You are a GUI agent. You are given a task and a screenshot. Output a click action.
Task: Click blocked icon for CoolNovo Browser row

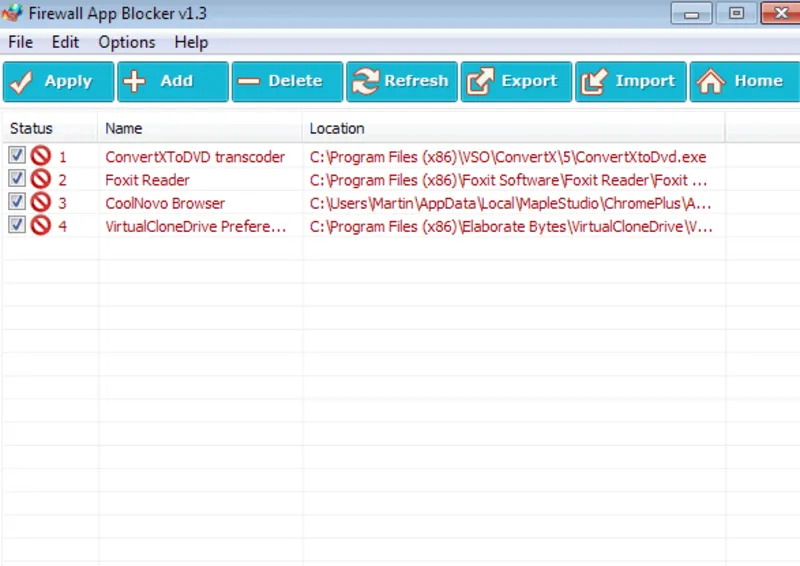[x=41, y=202]
